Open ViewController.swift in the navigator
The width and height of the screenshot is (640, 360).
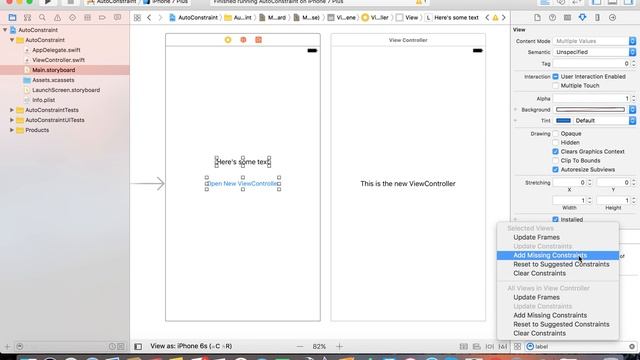[58, 60]
